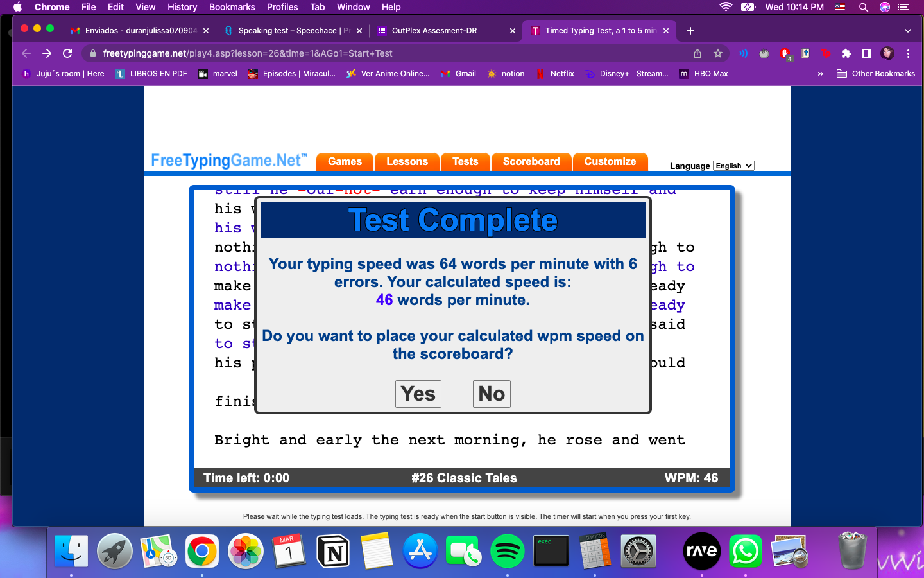The image size is (924, 578).
Task: Click the address bar URL field
Action: click(385, 53)
